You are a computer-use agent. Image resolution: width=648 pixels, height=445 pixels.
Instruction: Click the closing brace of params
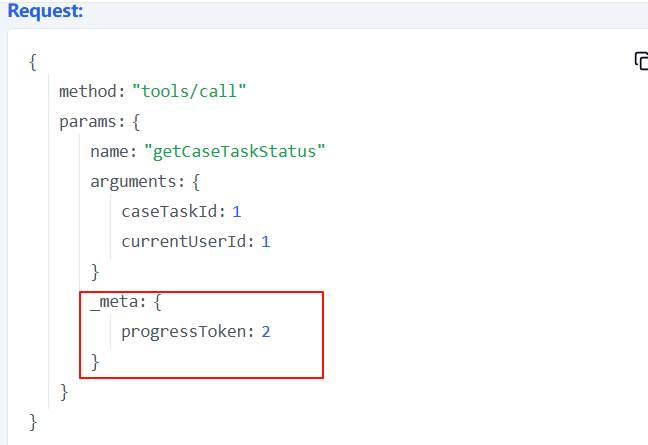(64, 391)
